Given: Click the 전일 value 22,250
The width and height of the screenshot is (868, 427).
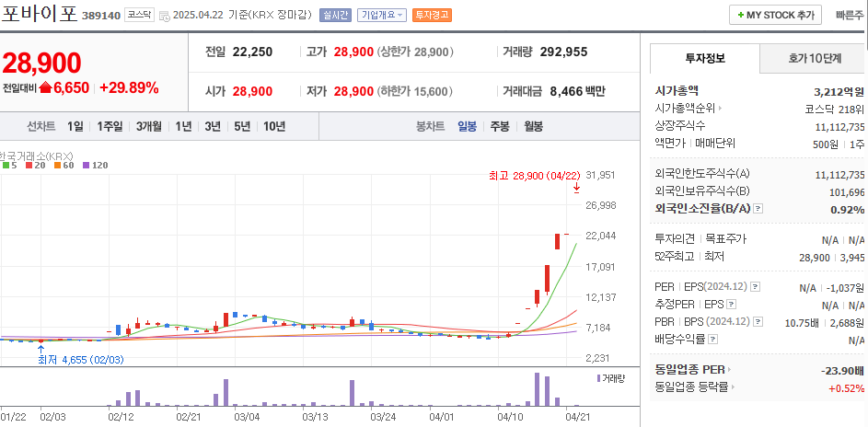Looking at the screenshot, I should coord(252,52).
